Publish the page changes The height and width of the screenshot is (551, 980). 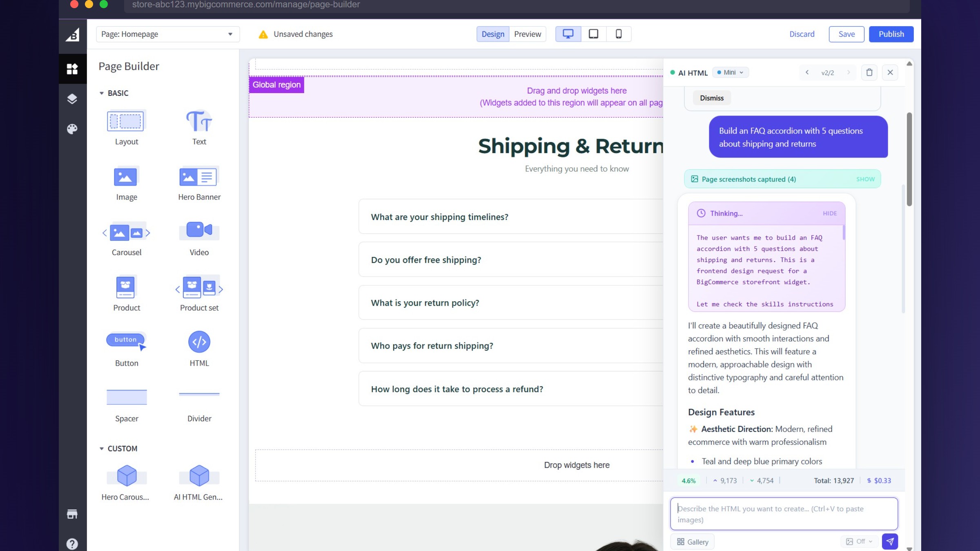pos(891,34)
